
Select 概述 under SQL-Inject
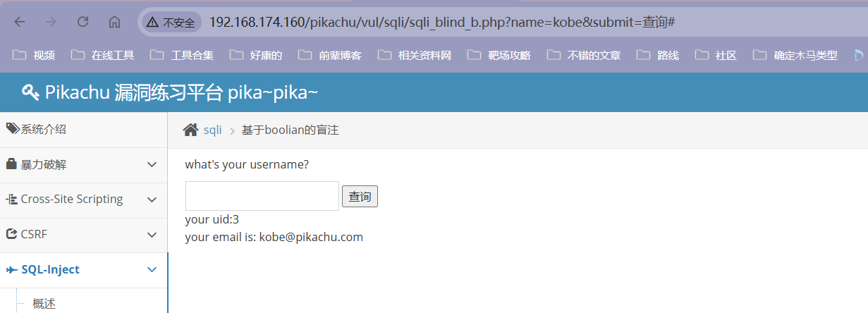44,304
